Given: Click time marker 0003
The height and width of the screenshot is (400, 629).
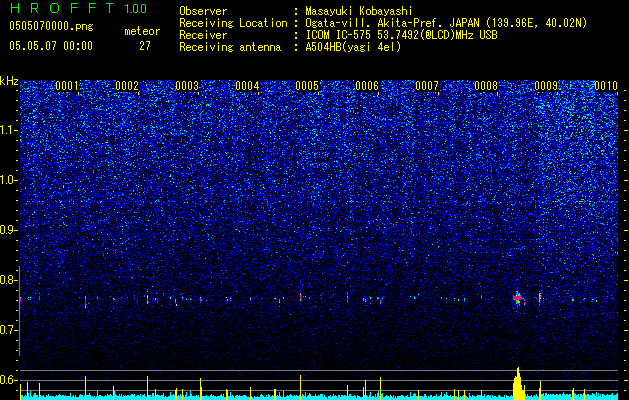Looking at the screenshot, I should tap(187, 86).
